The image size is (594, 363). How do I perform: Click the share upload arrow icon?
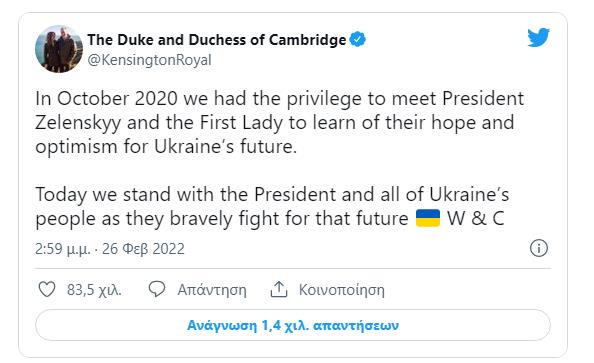(x=279, y=289)
